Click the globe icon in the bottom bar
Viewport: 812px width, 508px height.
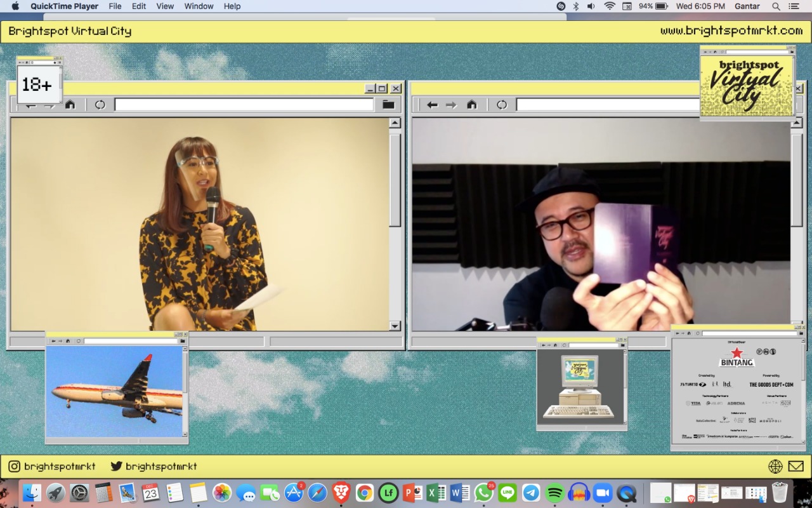point(775,466)
